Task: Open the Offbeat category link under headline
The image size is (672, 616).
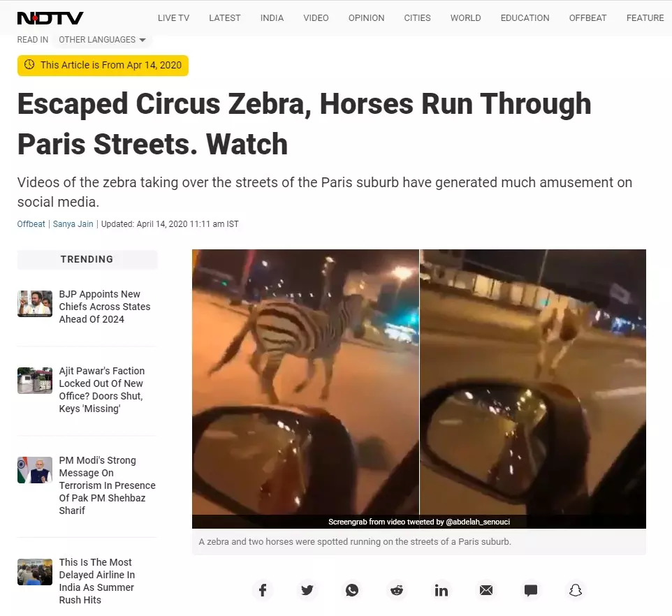Action: (x=31, y=224)
